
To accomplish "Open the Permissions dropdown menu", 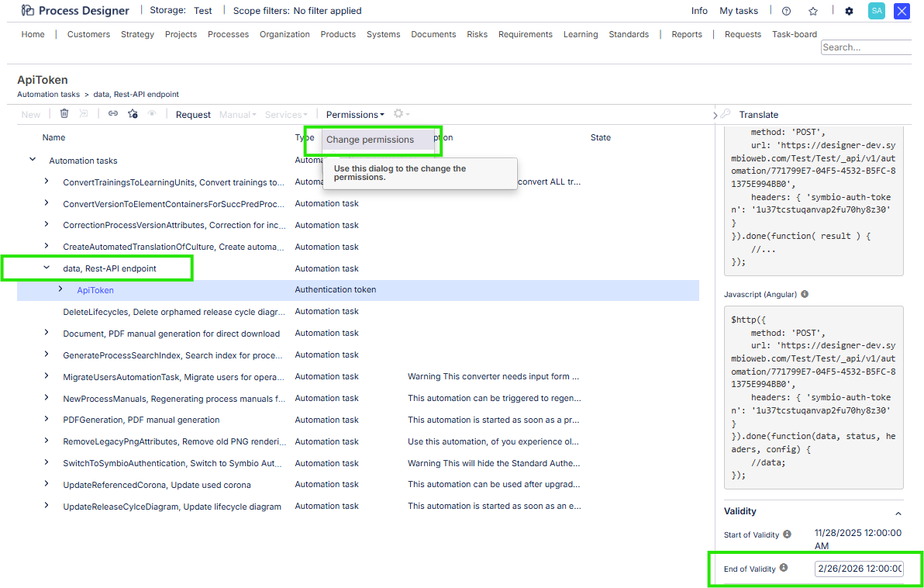I will pos(354,114).
